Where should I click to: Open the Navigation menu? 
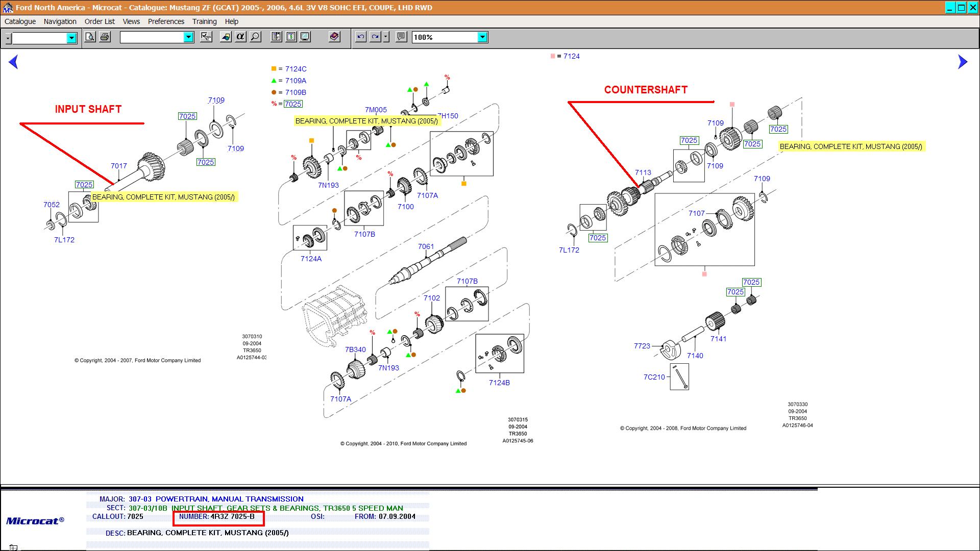click(60, 21)
